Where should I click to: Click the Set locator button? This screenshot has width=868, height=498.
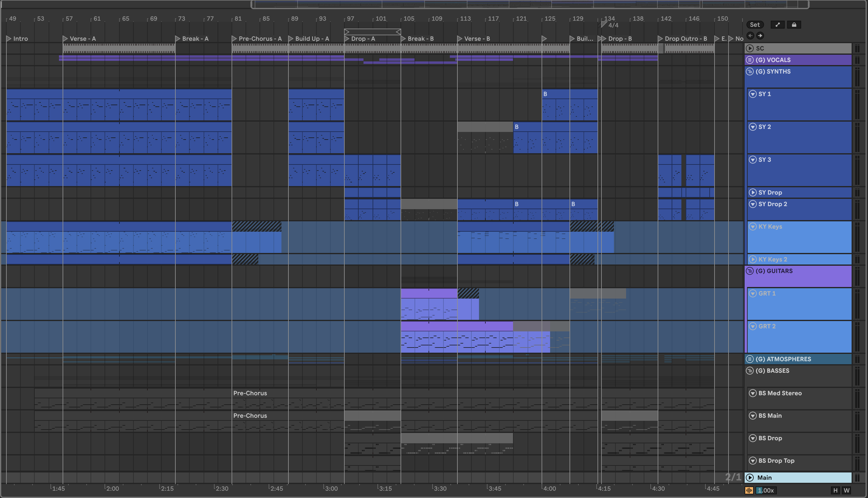(x=755, y=25)
